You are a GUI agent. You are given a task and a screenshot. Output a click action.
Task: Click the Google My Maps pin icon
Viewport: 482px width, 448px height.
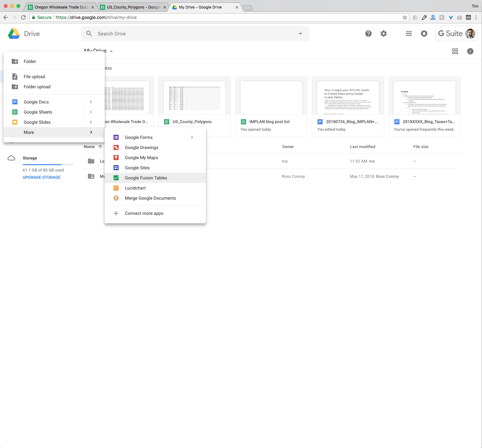(x=116, y=158)
